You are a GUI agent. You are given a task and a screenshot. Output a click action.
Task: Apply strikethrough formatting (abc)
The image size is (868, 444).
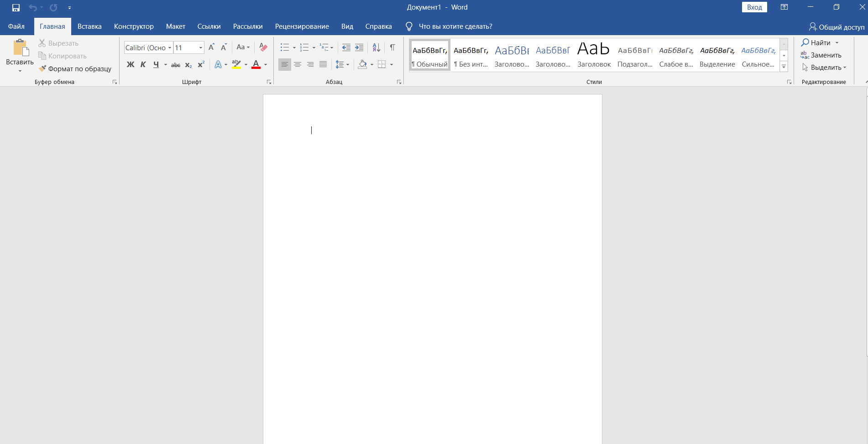tap(176, 65)
